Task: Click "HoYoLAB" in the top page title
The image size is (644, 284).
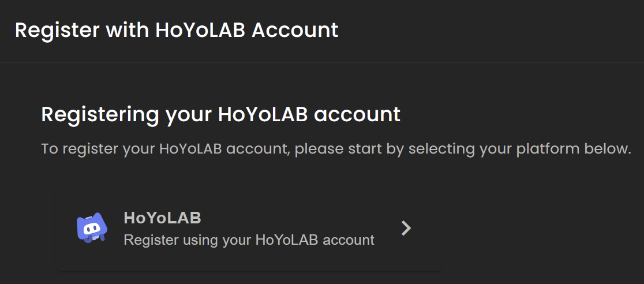Action: point(200,30)
